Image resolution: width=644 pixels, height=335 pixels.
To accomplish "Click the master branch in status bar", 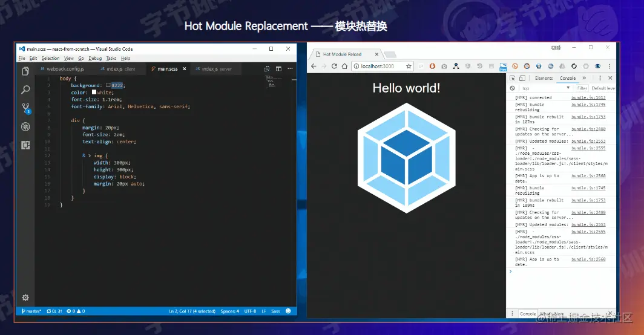I will point(31,311).
